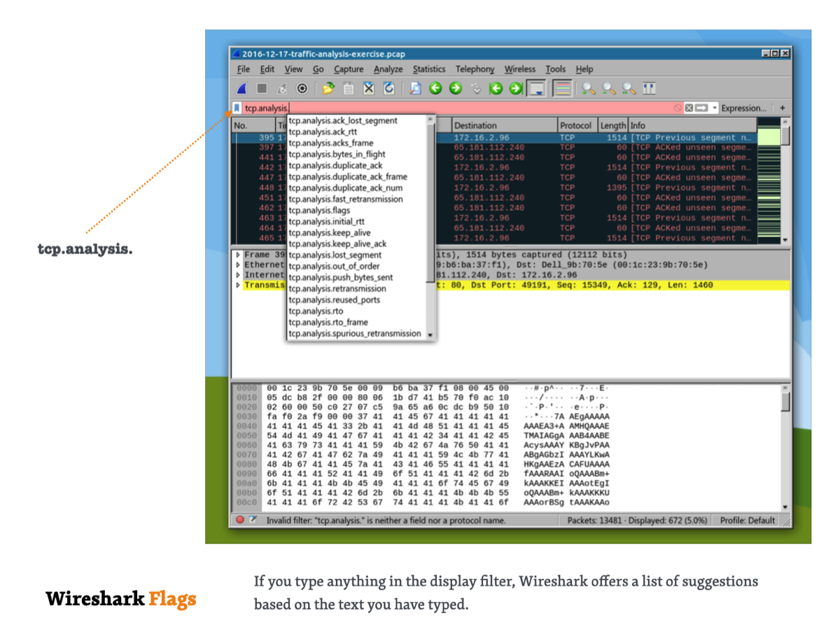Viewport: 840px width, 627px height.
Task: Click the open capture file folder icon
Action: [x=328, y=88]
